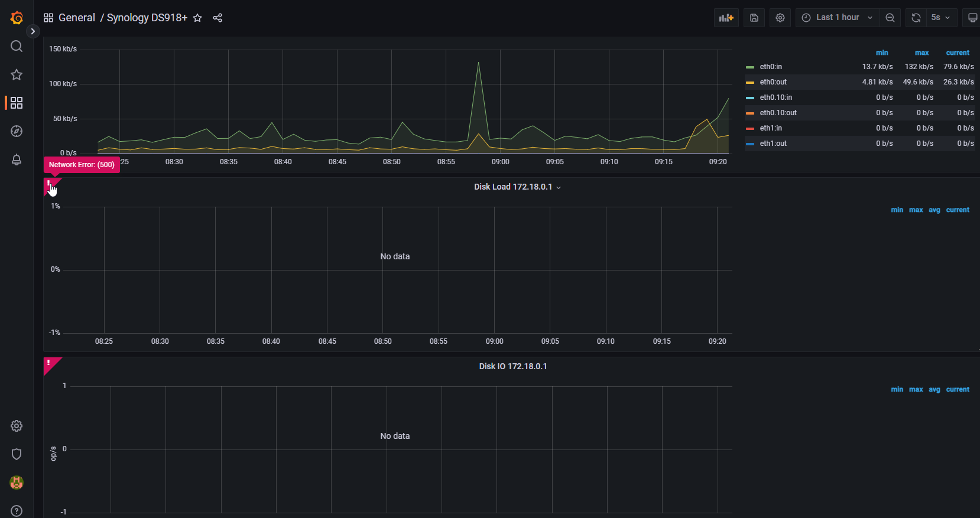
Task: Open Starred dashboards in sidebar
Action: point(17,74)
